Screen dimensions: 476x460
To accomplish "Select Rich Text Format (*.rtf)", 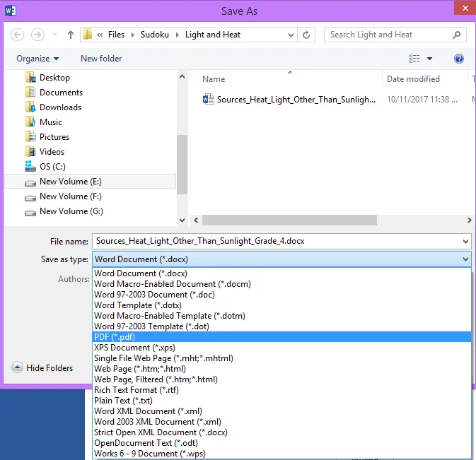I will coord(281,390).
